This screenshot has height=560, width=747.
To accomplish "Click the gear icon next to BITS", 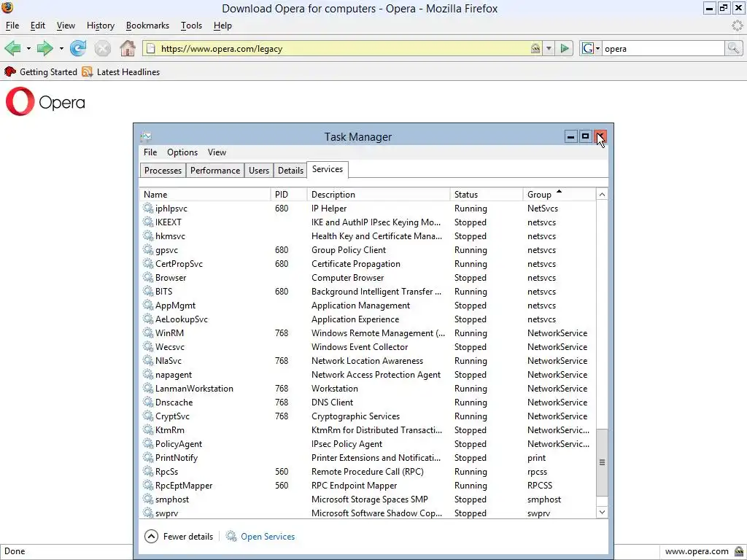I will click(x=148, y=292).
